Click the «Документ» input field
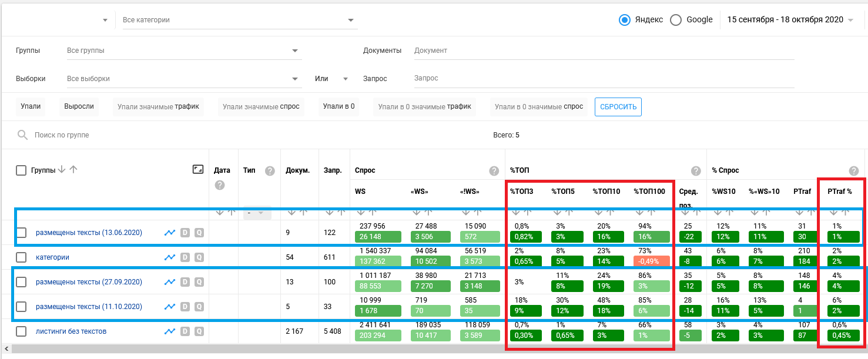Image resolution: width=868 pixels, height=359 pixels. [x=604, y=51]
